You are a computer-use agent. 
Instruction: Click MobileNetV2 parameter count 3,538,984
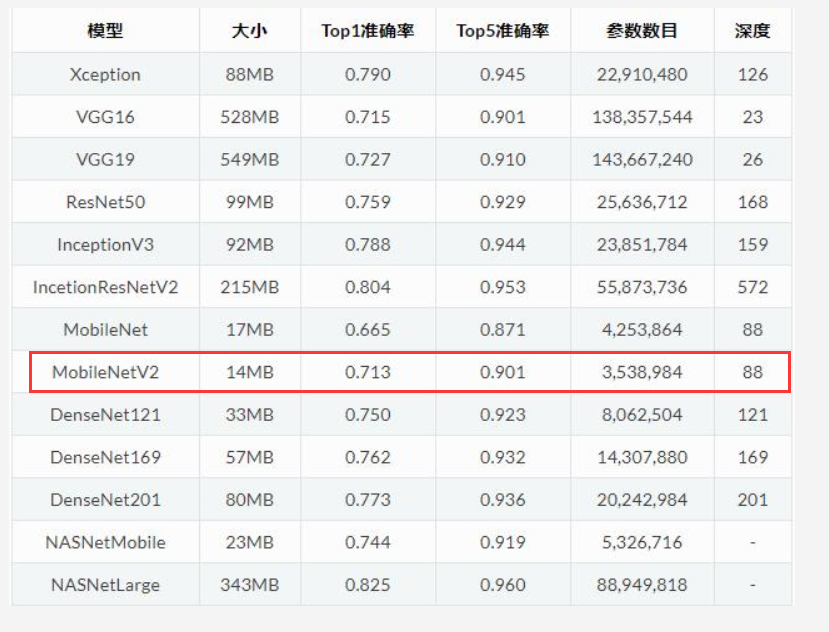click(x=641, y=372)
